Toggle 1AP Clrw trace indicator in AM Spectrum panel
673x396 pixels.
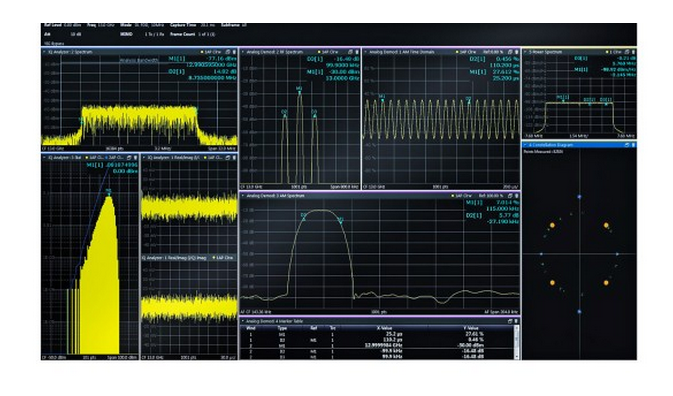point(461,196)
